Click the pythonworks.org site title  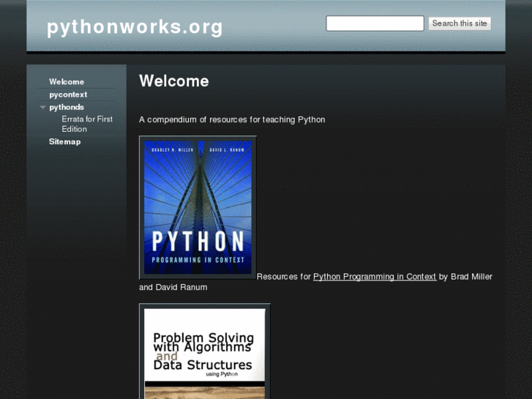point(135,27)
